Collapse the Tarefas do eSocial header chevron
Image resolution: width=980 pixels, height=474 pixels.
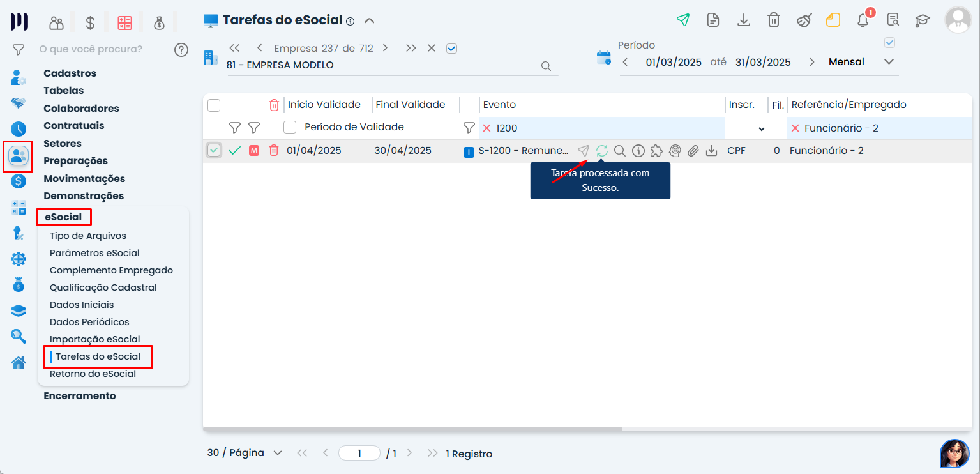[x=369, y=20]
